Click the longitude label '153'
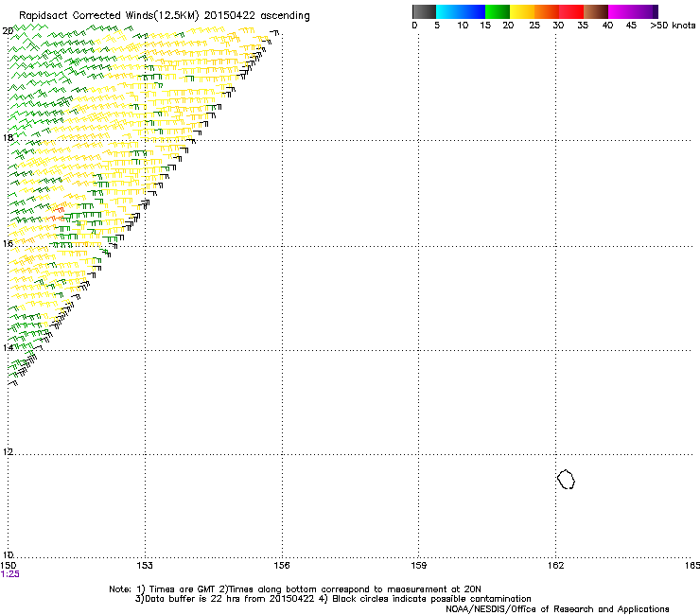This screenshot has height=615, width=700. pyautogui.click(x=145, y=566)
